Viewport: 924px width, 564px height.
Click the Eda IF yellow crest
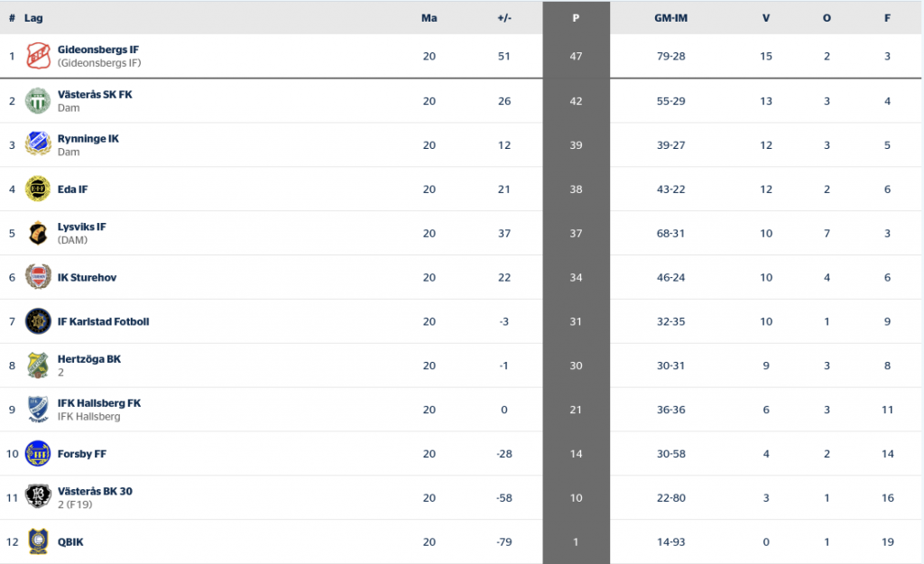tap(38, 189)
